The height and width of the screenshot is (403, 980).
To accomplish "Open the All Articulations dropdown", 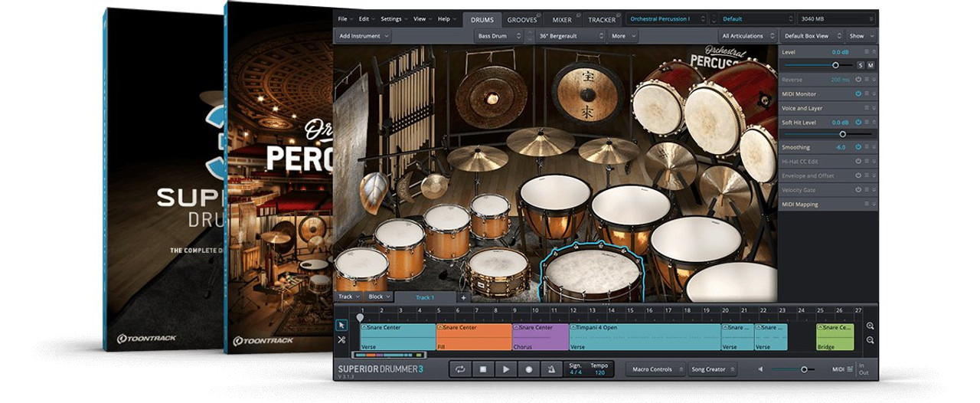I will click(x=746, y=36).
